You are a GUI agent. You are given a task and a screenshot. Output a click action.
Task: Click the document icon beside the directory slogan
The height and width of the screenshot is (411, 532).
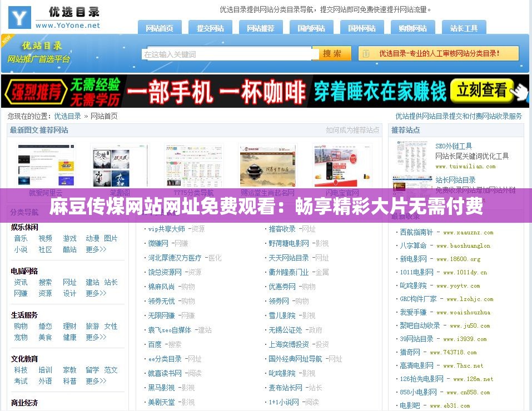(366, 53)
